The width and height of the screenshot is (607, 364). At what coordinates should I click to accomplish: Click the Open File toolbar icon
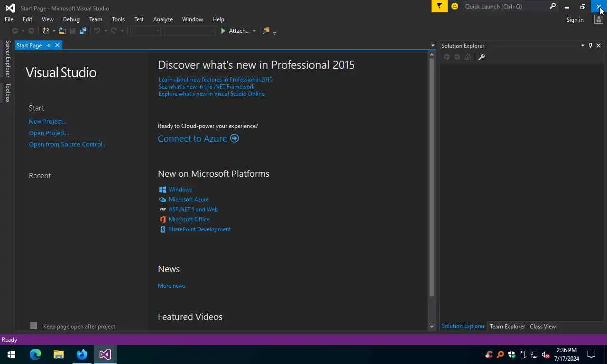62,31
